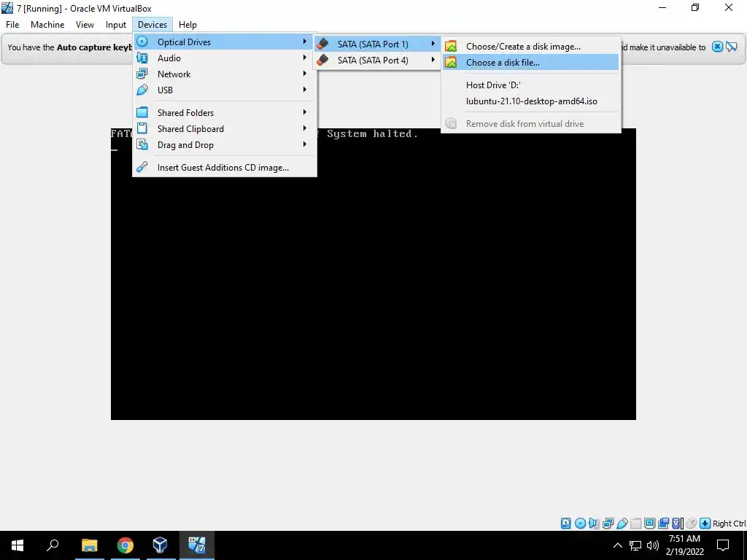Select Insert Guest Additions CD image

[x=223, y=167]
